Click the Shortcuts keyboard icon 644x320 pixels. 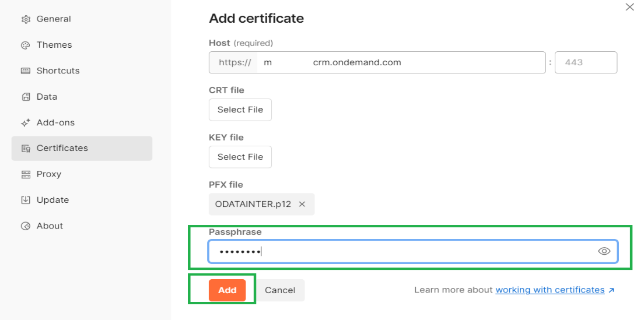pyautogui.click(x=26, y=71)
